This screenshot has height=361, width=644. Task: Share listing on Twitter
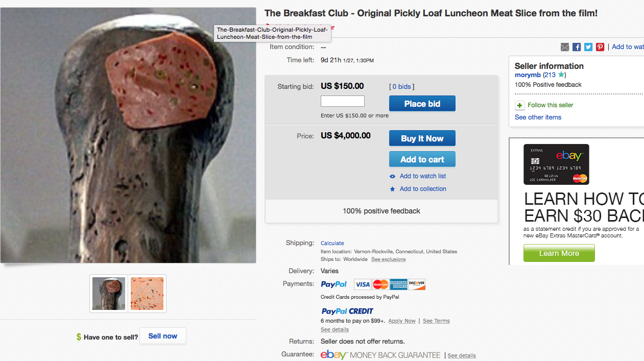(x=588, y=47)
